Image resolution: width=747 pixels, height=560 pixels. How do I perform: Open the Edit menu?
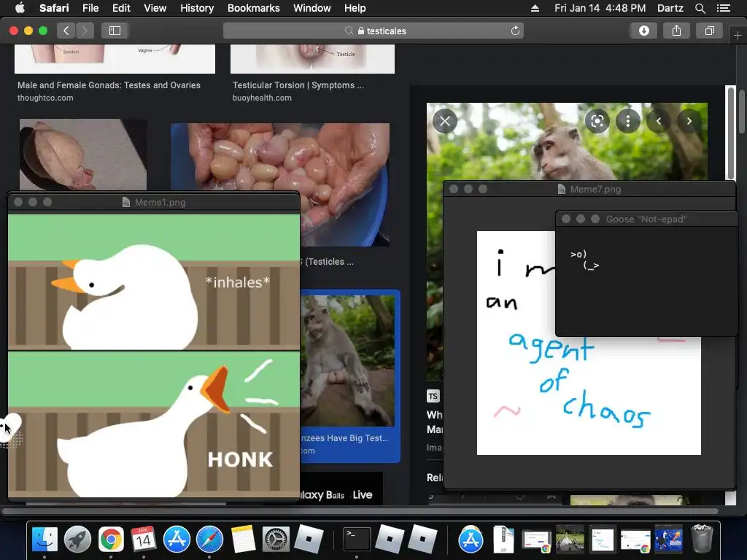[x=121, y=8]
